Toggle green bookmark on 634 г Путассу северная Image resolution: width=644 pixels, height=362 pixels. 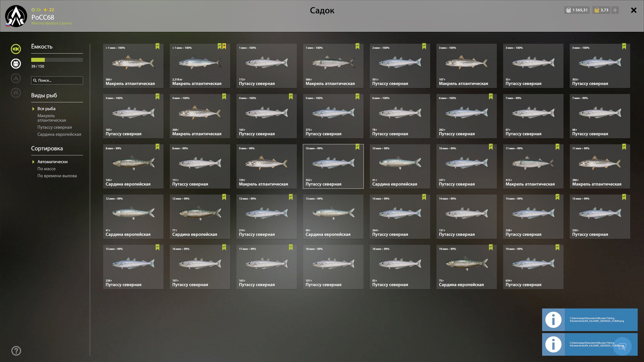click(x=557, y=247)
